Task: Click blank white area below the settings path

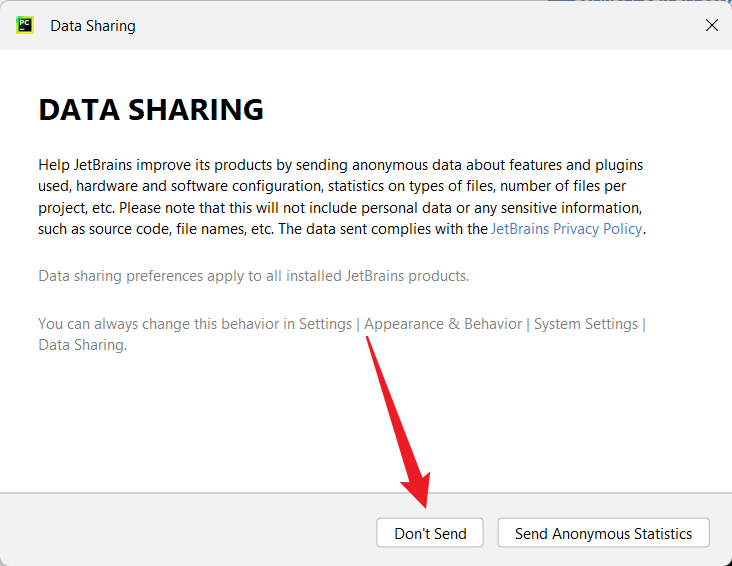Action: coord(200,420)
